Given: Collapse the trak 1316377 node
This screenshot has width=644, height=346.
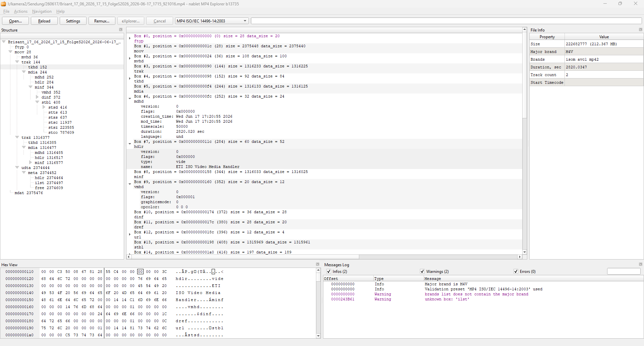Looking at the screenshot, I should (x=17, y=137).
